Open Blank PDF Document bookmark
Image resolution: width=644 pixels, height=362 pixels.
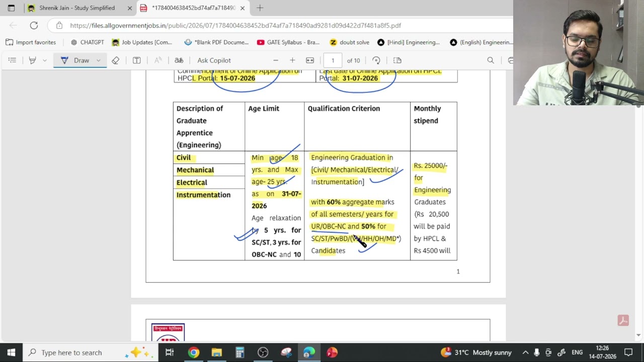(216, 42)
